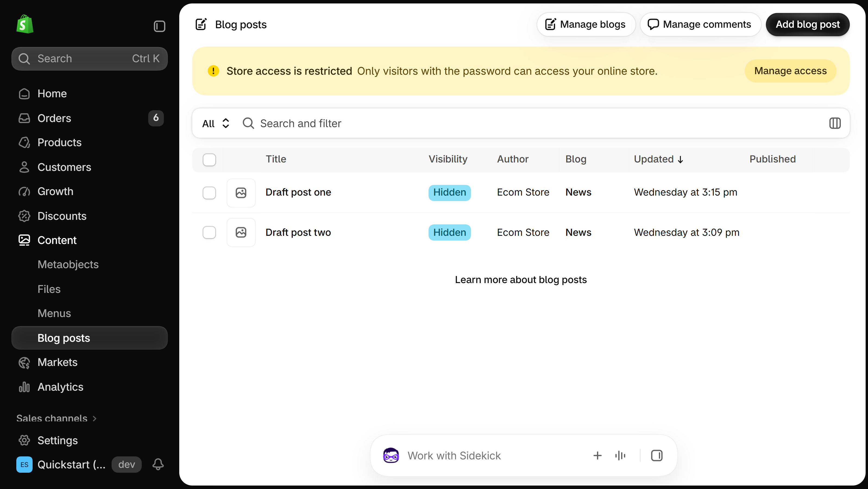Collapse the sidebar with the panel icon
This screenshot has width=868, height=489.
click(x=159, y=26)
